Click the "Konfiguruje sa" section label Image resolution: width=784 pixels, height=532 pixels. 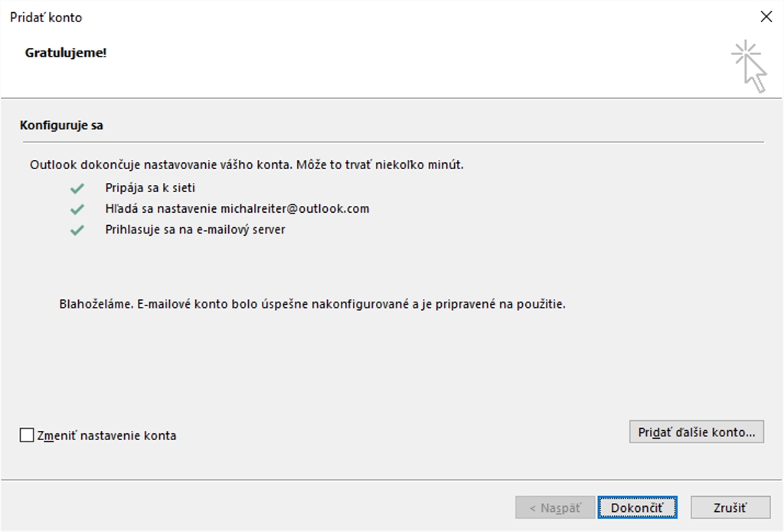click(x=61, y=125)
